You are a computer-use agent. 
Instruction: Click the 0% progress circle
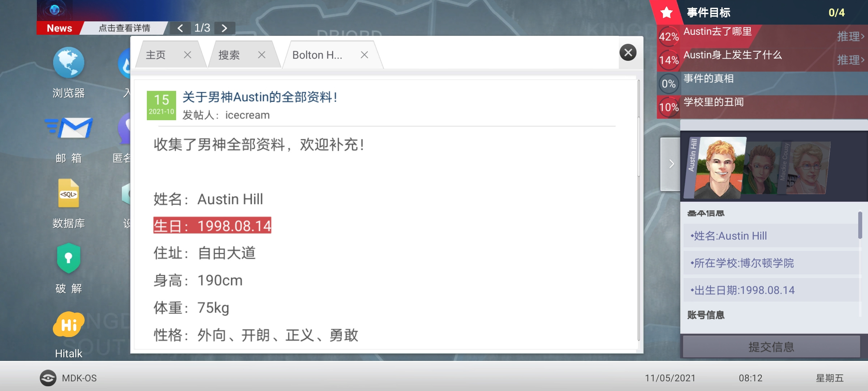(x=669, y=84)
